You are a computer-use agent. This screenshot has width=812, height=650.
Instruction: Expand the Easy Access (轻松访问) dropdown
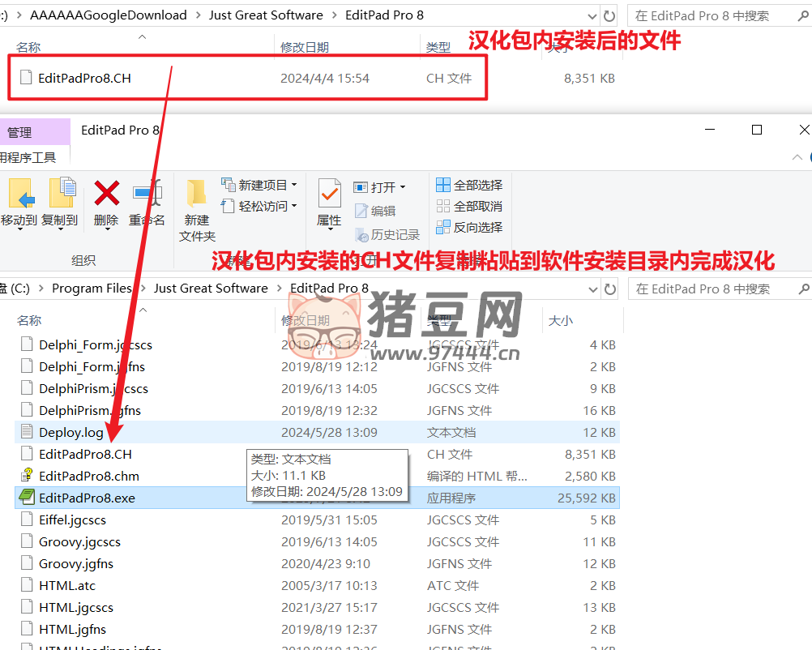coord(293,206)
